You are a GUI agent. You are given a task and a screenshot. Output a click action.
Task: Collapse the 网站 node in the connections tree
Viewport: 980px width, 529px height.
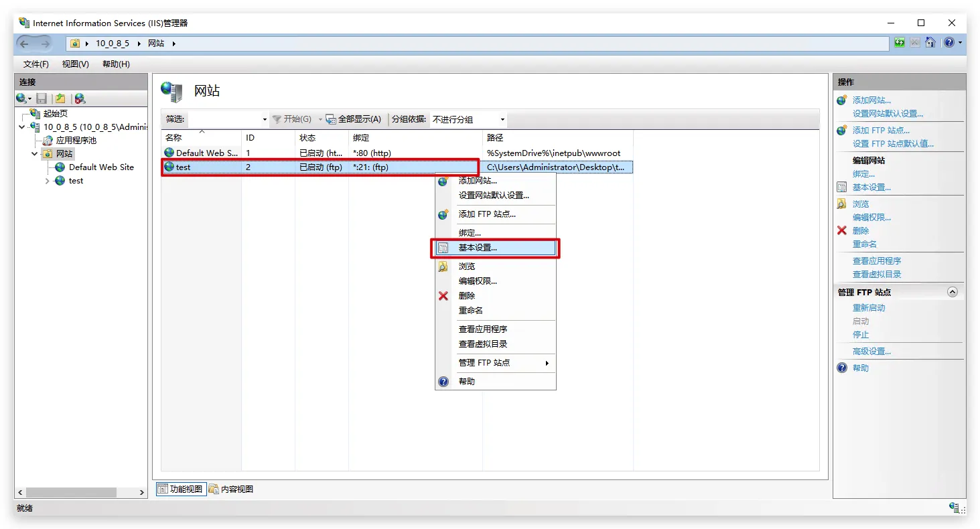[35, 154]
